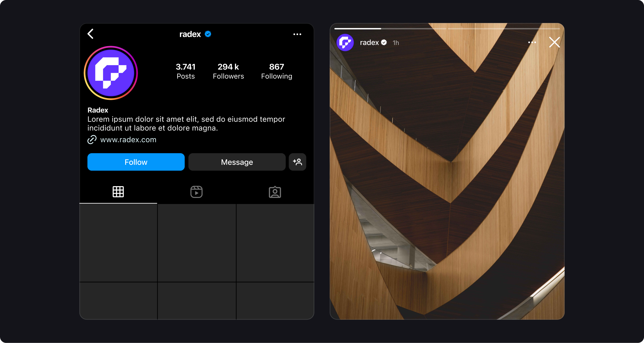This screenshot has width=644, height=343.
Task: Switch to the posts grid tab
Action: 118,192
